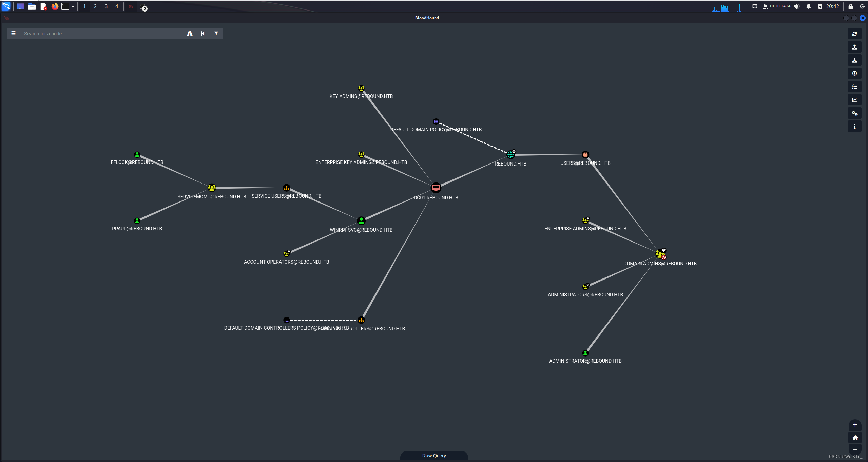The image size is (868, 462).
Task: Click the zoom in plus button
Action: coord(855,425)
